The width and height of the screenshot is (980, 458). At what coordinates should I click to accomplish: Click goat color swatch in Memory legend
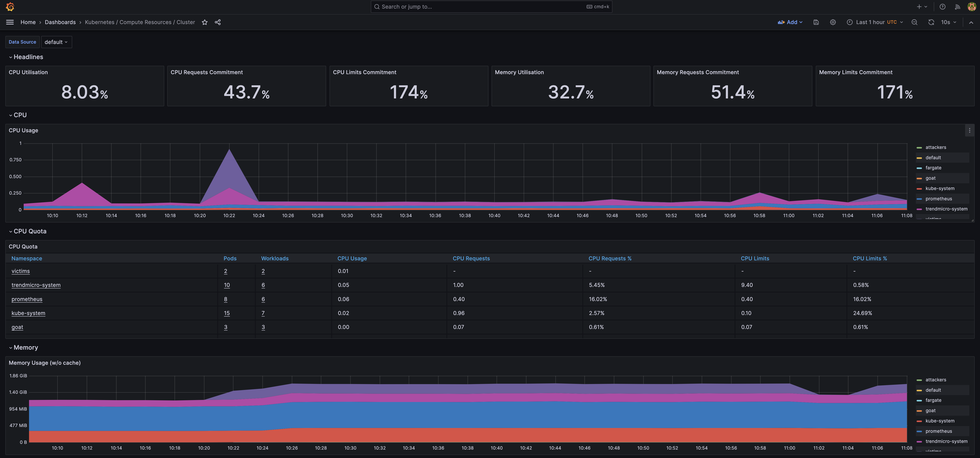[x=919, y=411]
